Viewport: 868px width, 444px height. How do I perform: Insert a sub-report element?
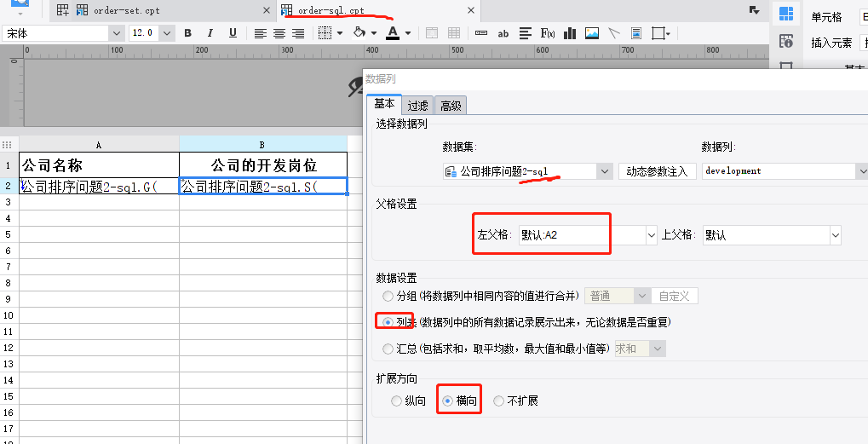click(636, 33)
